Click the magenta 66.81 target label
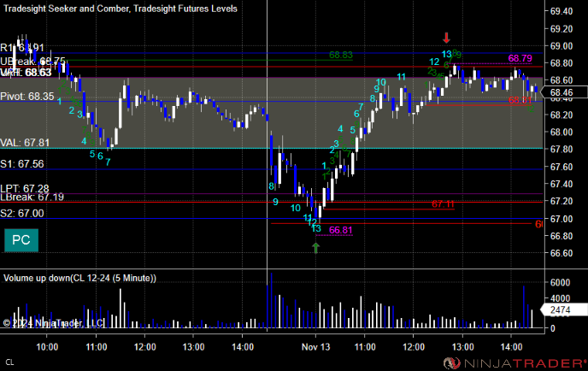This screenshot has width=588, height=371. [x=341, y=230]
